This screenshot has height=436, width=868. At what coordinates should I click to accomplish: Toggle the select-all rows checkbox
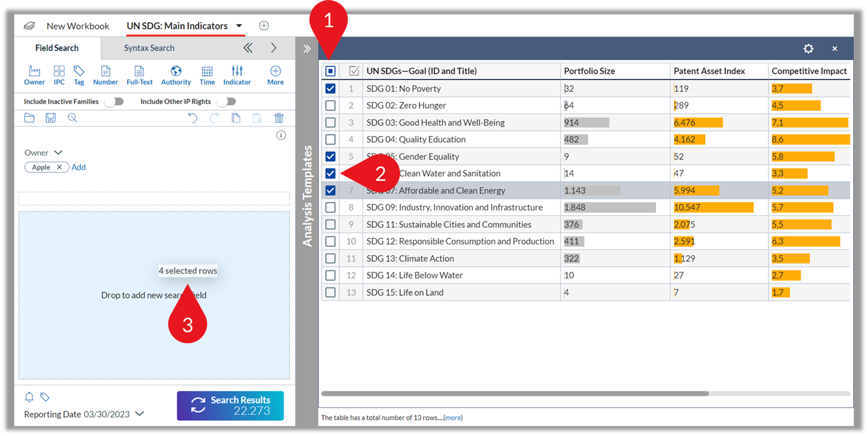point(330,71)
